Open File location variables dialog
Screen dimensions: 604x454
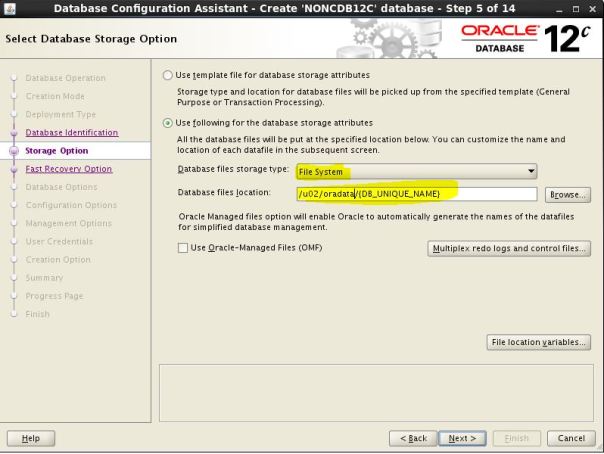(x=537, y=342)
